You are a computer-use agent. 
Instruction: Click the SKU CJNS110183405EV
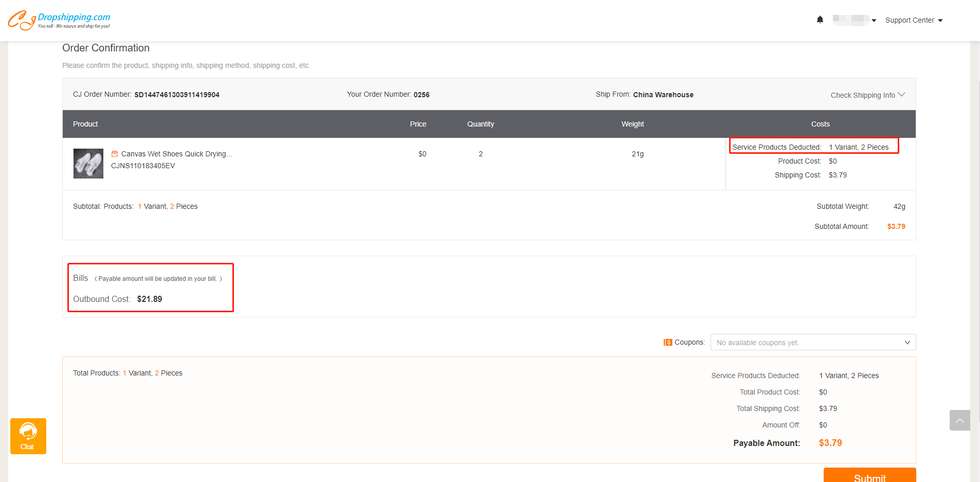pyautogui.click(x=143, y=166)
